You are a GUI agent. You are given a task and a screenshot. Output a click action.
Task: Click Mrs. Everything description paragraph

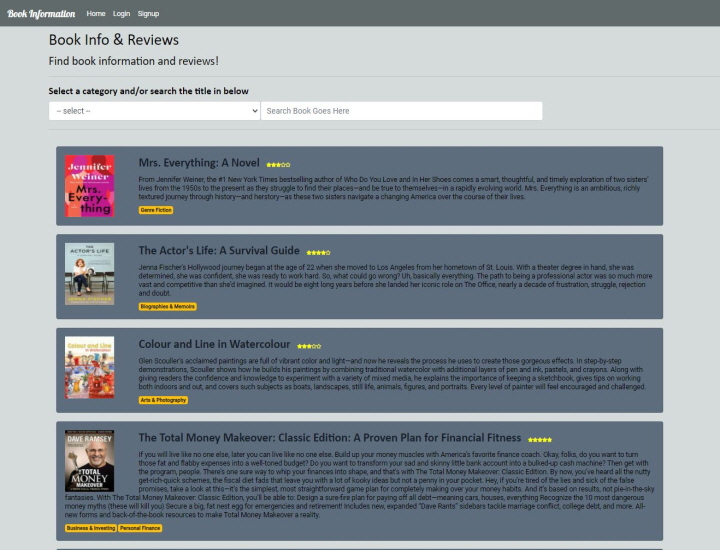pyautogui.click(x=394, y=188)
